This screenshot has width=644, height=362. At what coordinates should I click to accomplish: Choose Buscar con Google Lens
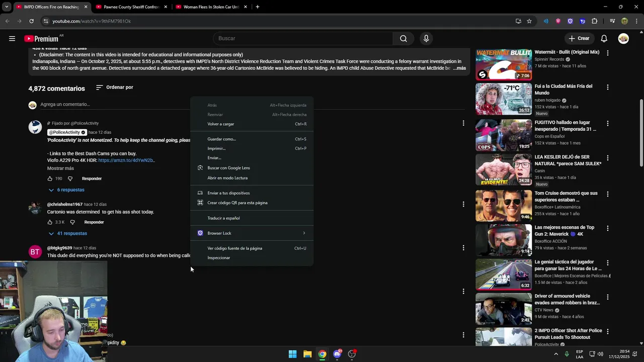click(x=252, y=168)
